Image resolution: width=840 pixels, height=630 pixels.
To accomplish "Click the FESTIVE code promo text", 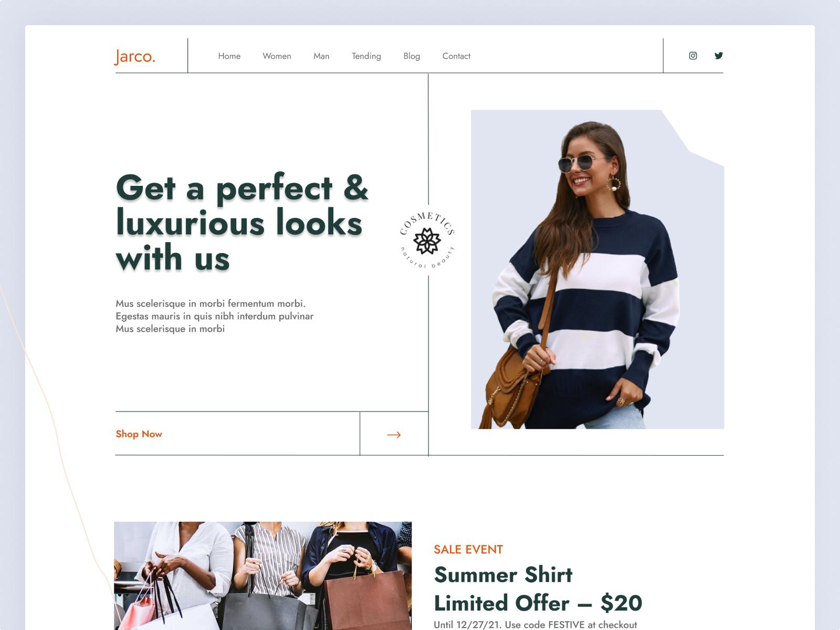I will (x=535, y=625).
